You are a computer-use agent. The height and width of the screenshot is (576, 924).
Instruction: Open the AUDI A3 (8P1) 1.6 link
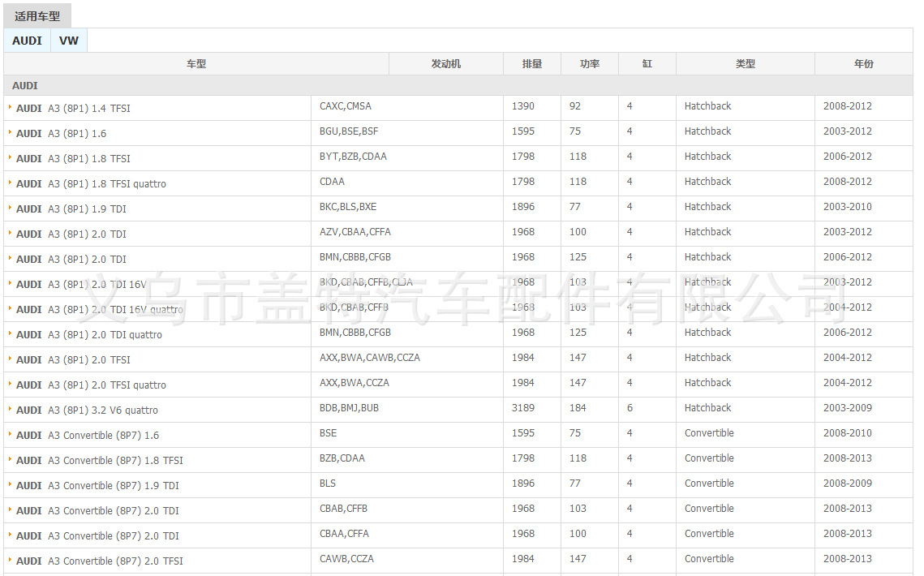(62, 134)
